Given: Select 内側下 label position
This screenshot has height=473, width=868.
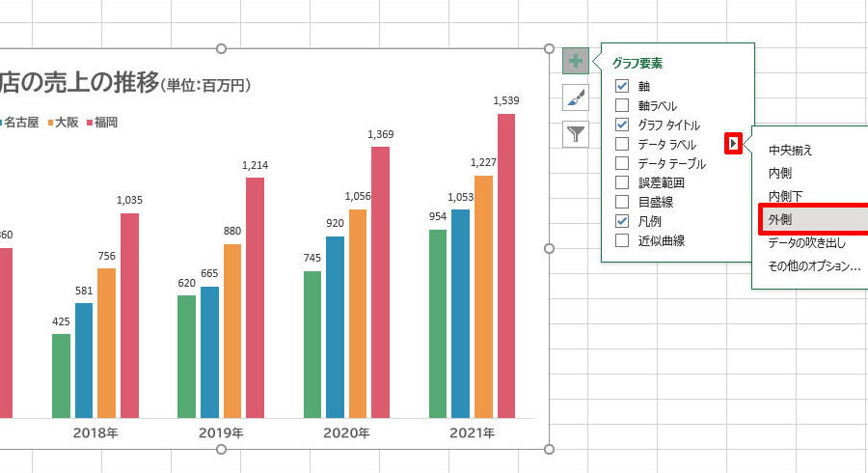Looking at the screenshot, I should point(784,197).
